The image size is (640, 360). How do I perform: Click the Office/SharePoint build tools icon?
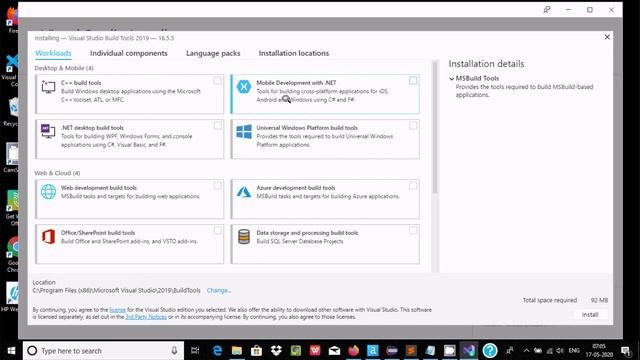(x=48, y=236)
